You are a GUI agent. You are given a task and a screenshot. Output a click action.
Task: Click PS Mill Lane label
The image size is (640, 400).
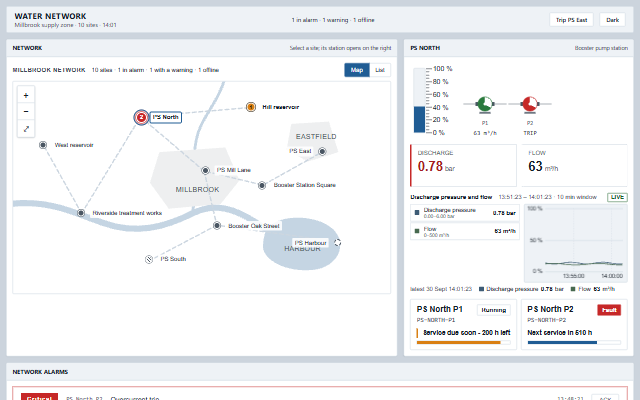pyautogui.click(x=233, y=170)
